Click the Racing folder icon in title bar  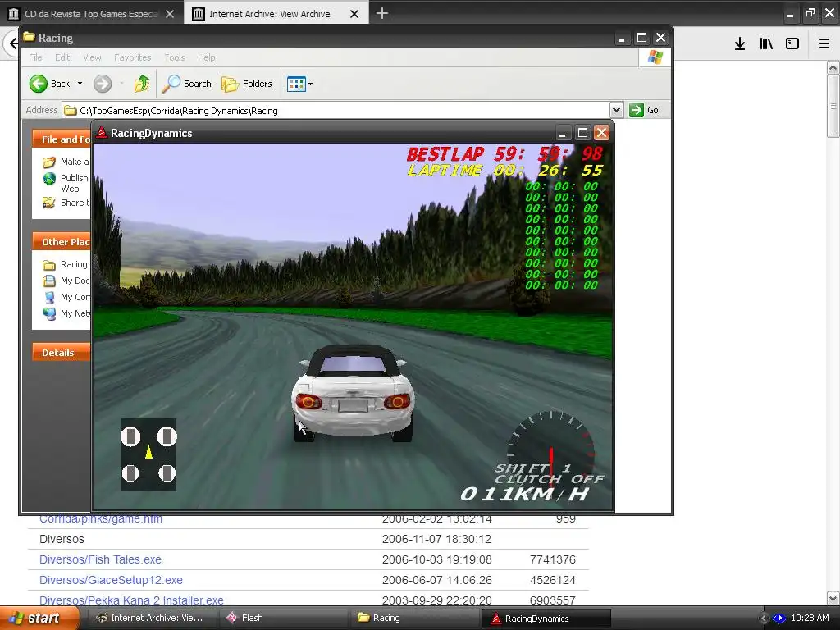pos(29,38)
